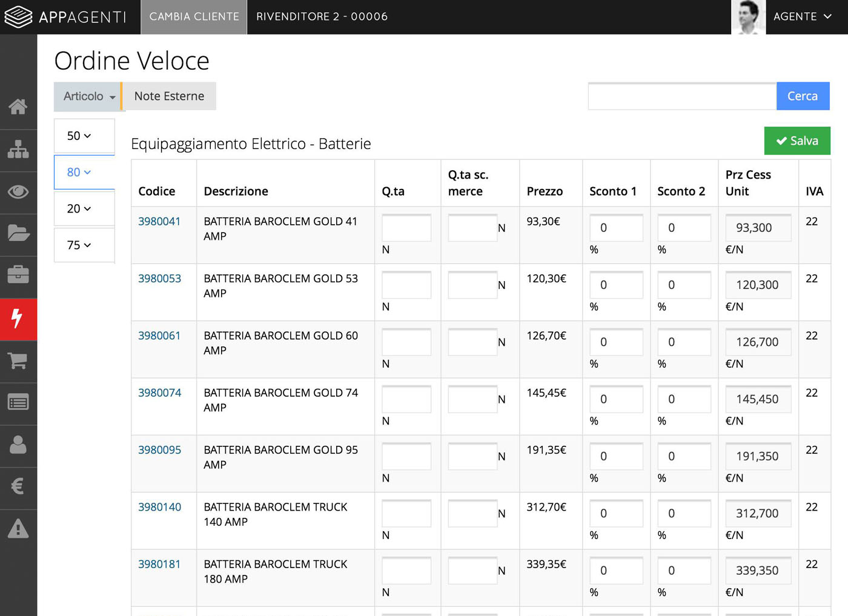Open the AGENTE user dropdown
848x616 pixels.
pyautogui.click(x=803, y=17)
